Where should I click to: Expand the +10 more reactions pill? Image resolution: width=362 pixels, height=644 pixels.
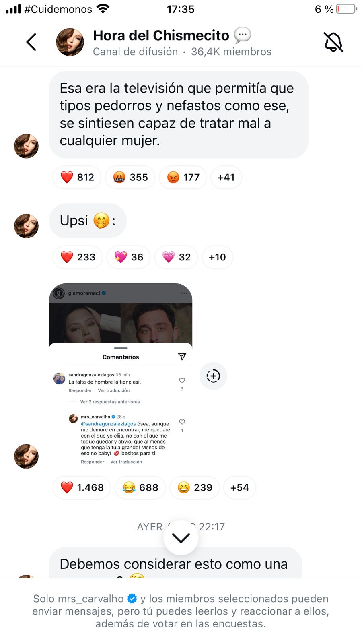pyautogui.click(x=217, y=257)
